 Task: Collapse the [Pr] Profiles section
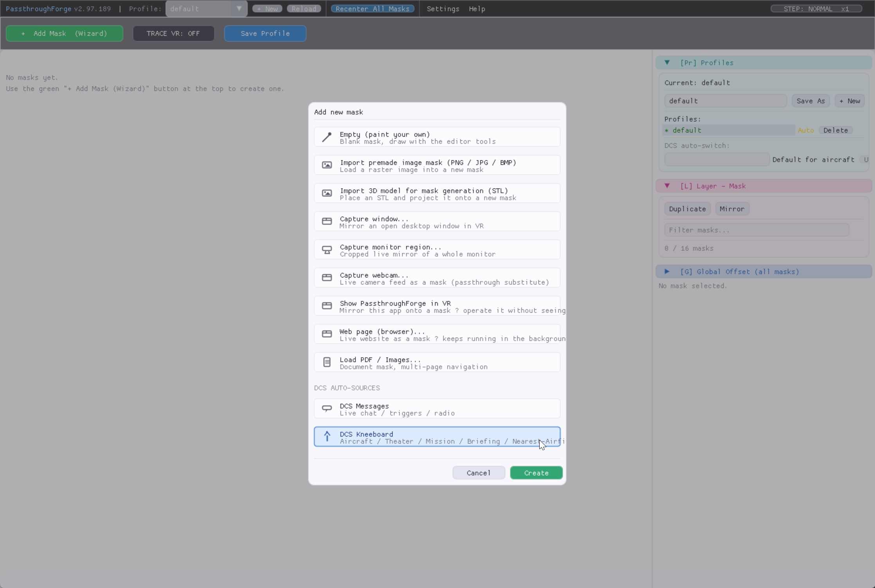763,63
